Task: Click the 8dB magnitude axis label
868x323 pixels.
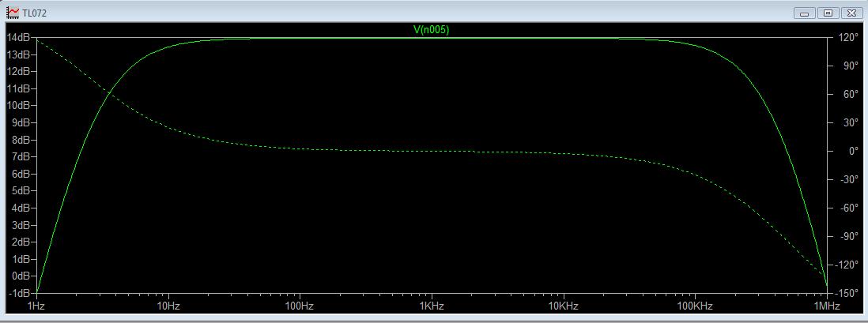Action: click(x=21, y=140)
